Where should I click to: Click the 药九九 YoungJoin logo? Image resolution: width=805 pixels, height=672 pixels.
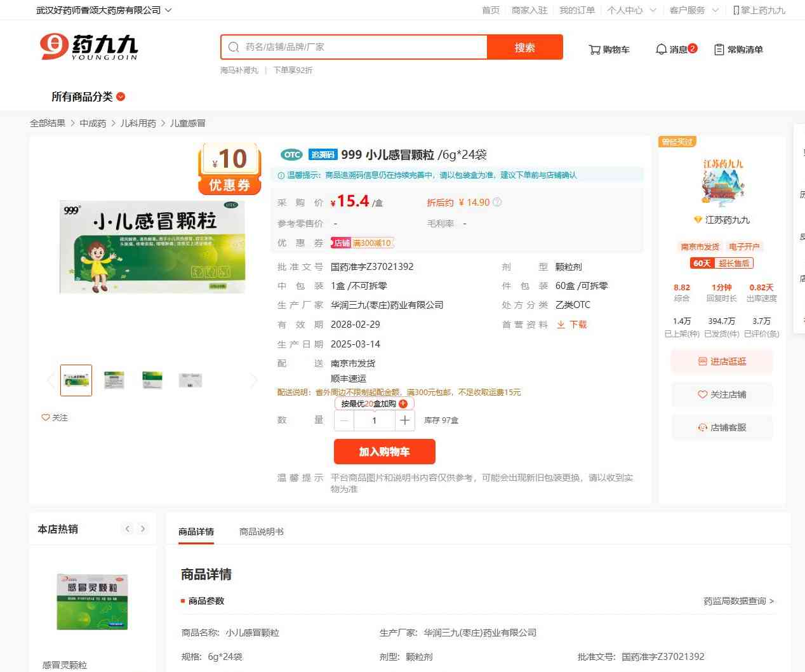89,47
